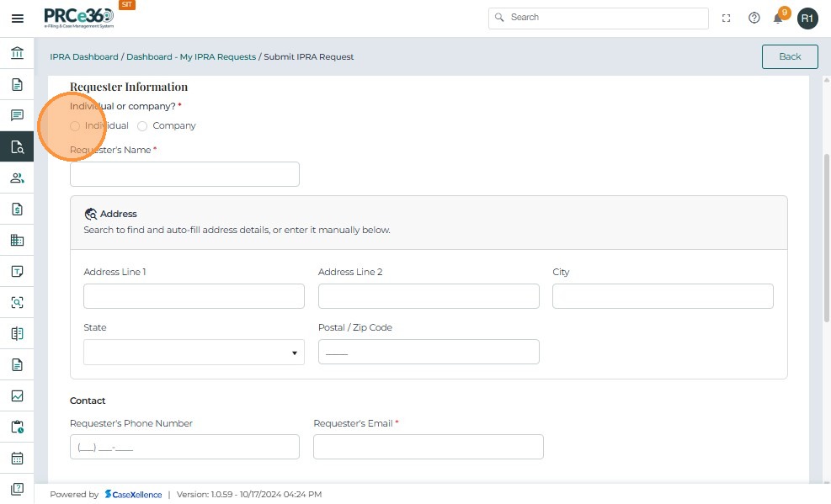Open the chat messages sidebar icon

pos(17,116)
